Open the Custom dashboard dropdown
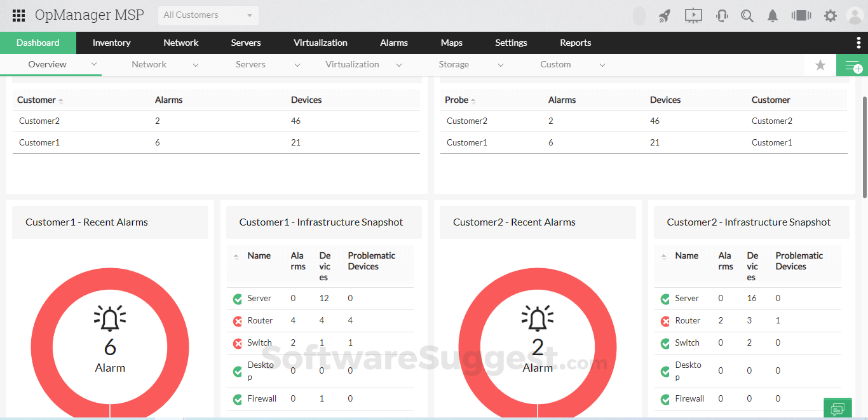Screen dimensions: 868x420 pos(602,64)
